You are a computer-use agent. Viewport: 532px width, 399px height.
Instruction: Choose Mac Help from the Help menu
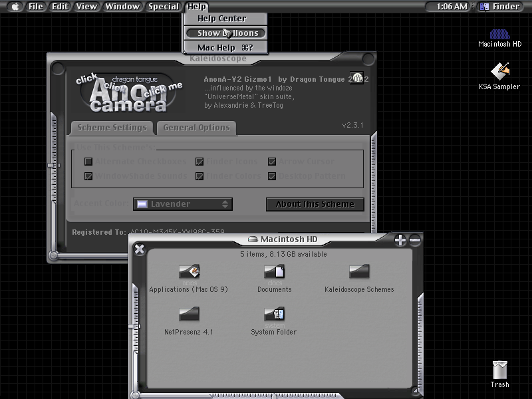225,47
